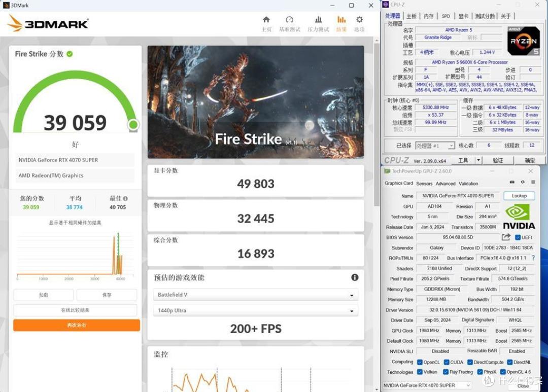Open the options gear icon
Viewport: 548px width, 392px height.
359,20
